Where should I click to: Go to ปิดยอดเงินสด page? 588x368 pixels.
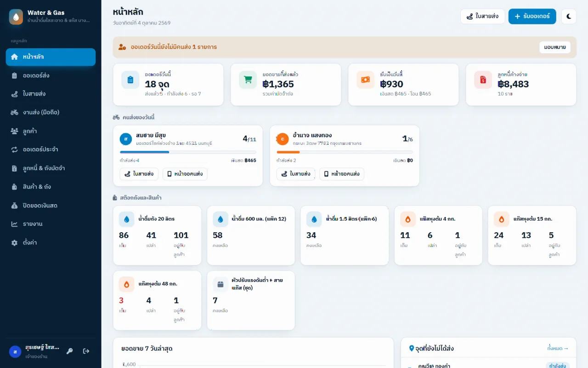51,206
